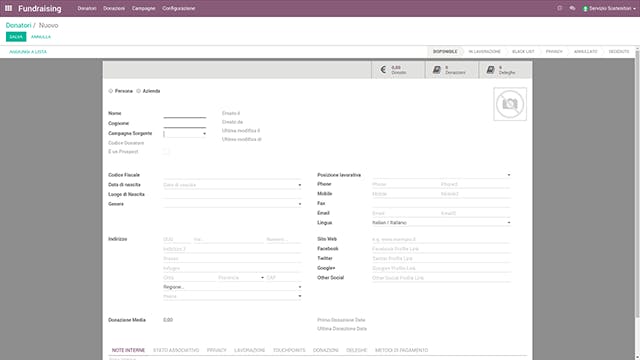Open the Donatori top menu
This screenshot has width=640, height=360.
87,8
